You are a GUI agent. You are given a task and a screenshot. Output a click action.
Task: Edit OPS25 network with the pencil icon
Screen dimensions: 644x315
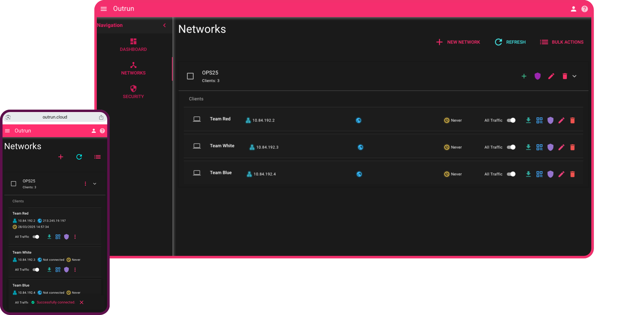click(551, 76)
